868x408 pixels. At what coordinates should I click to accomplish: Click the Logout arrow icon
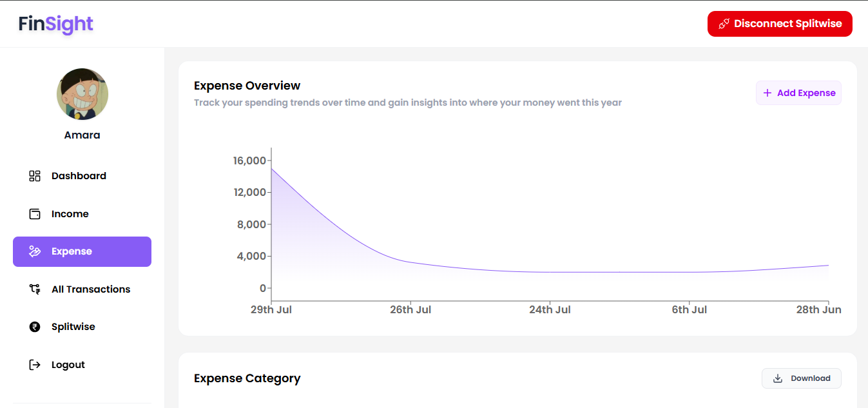(x=35, y=365)
